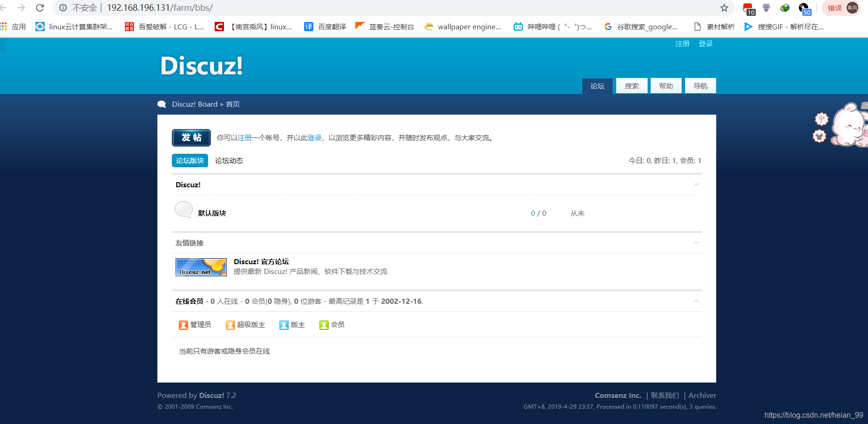The image size is (868, 424).
Task: Click 登录 at the top right
Action: click(705, 43)
